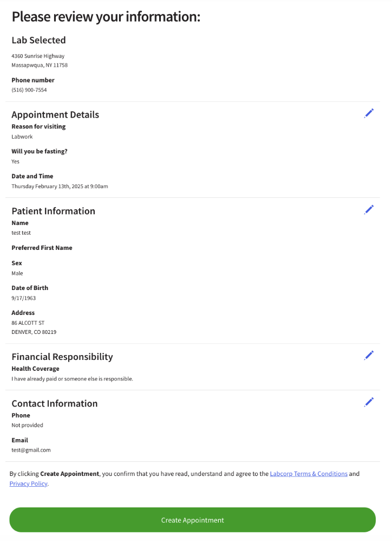Screen dimensions: 392x541
Task: Click the Lab Selected heading
Action: pyautogui.click(x=38, y=40)
